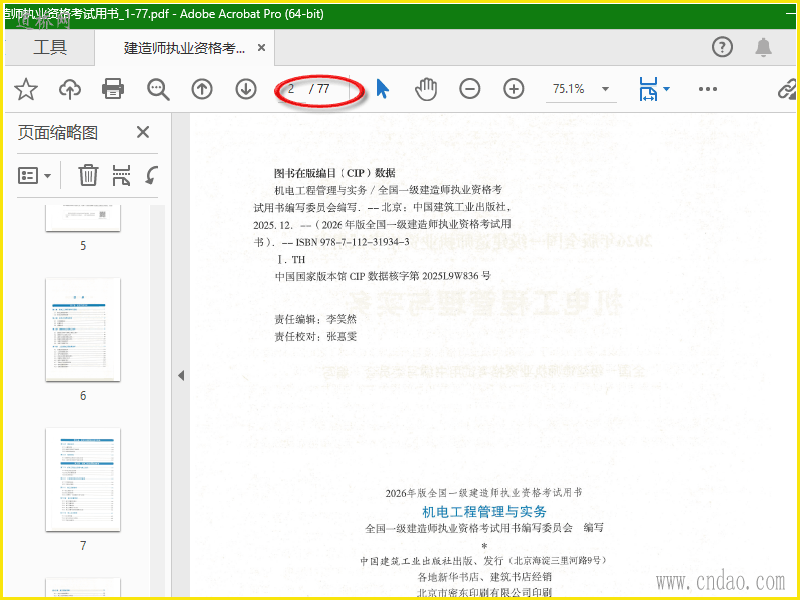
Task: Close the 建造师执业资格考 document tab
Action: click(261, 47)
